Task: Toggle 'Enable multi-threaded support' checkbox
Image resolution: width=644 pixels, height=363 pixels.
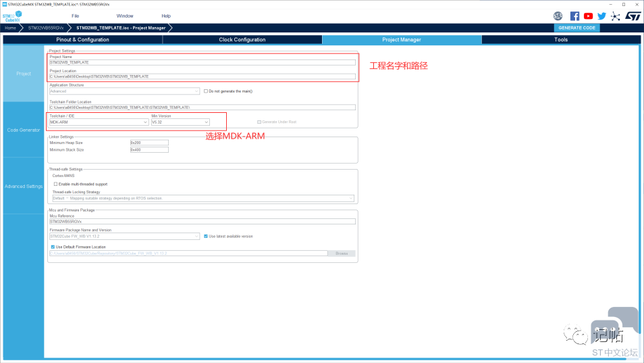Action: (55, 184)
